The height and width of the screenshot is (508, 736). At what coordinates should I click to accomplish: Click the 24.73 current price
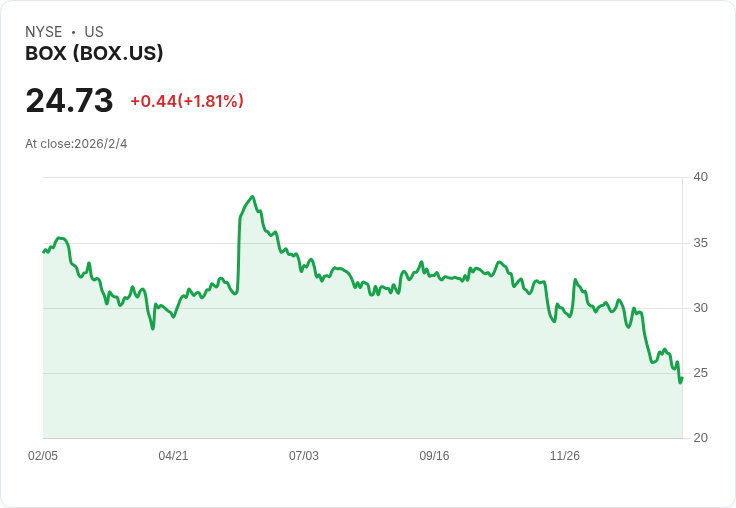coord(69,100)
